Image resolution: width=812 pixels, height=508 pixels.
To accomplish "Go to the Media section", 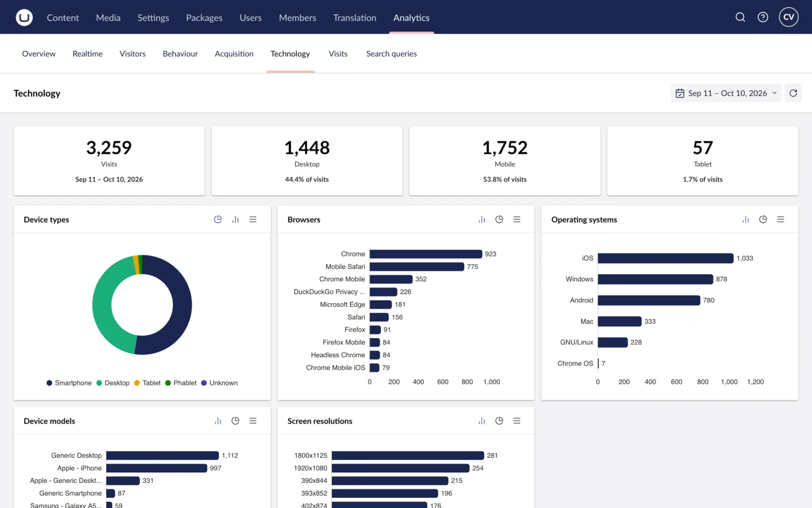I will pos(108,18).
